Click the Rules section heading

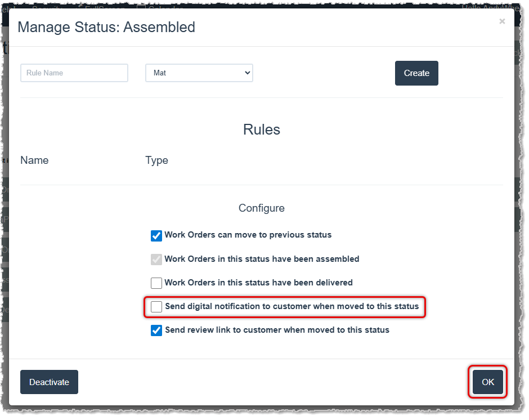pyautogui.click(x=261, y=129)
